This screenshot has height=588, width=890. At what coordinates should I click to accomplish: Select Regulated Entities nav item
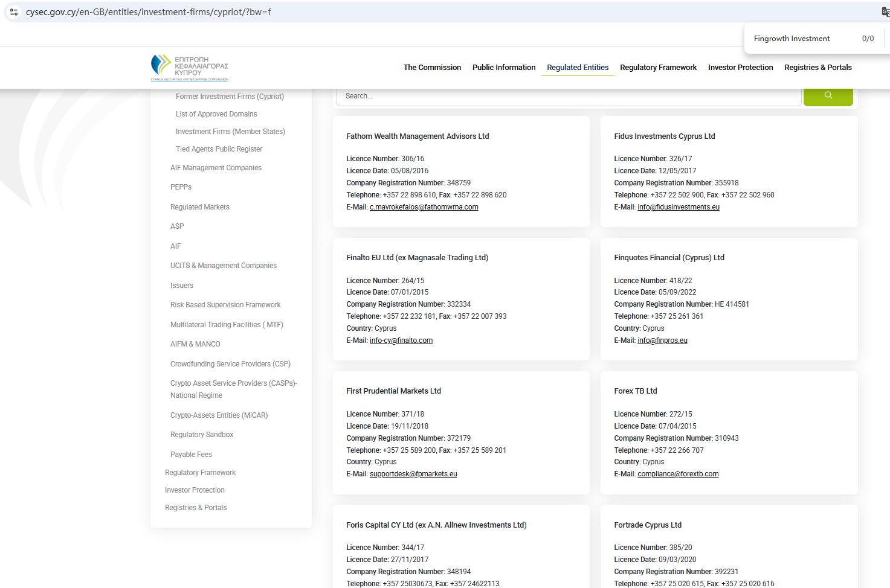tap(578, 68)
